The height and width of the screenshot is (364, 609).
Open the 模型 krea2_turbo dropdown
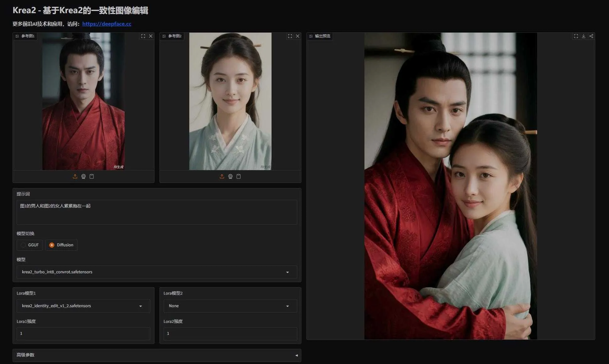pos(157,272)
